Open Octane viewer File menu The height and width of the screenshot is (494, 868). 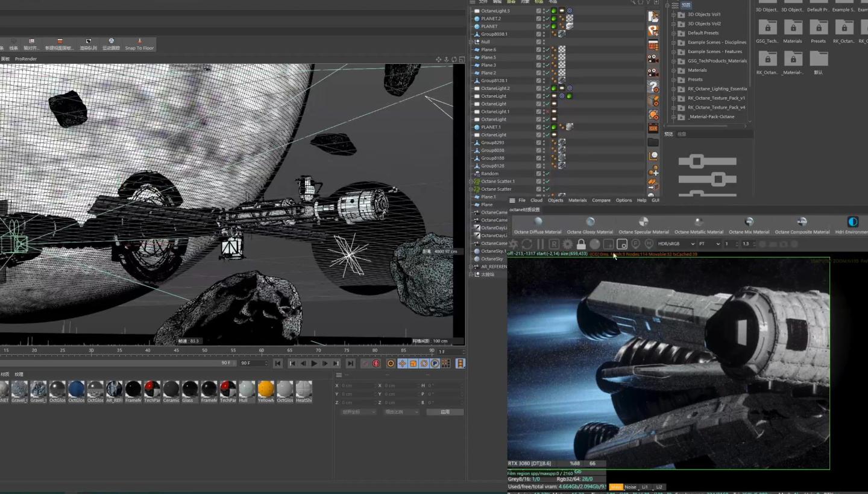522,200
